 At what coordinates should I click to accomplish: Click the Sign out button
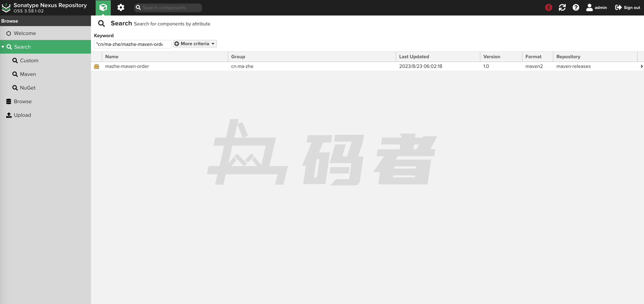tap(628, 7)
